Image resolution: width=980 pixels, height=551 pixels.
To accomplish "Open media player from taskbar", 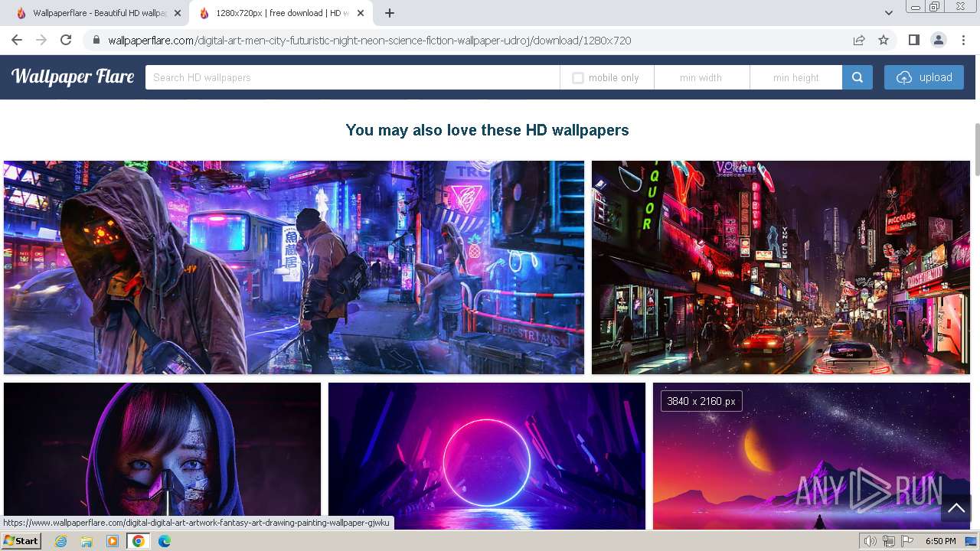I will pyautogui.click(x=113, y=541).
